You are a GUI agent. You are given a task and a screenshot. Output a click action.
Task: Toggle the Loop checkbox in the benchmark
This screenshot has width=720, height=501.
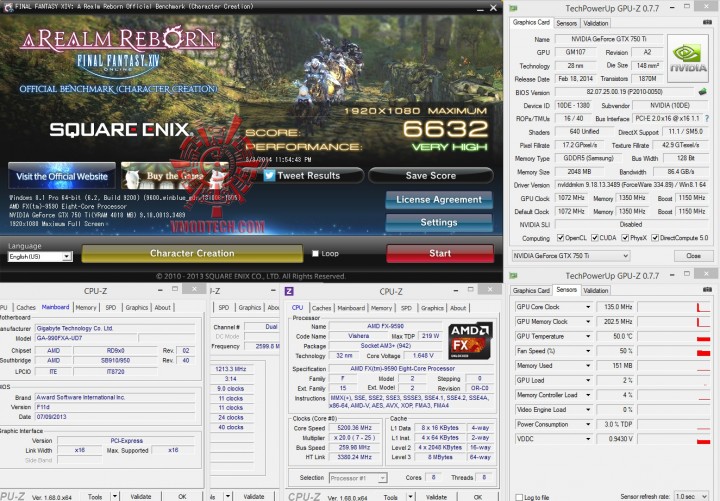click(315, 253)
